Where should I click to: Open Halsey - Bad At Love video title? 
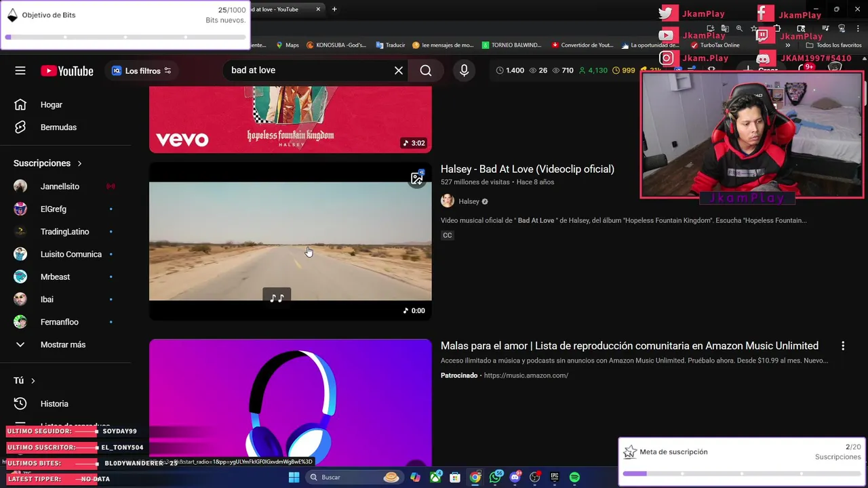[528, 169]
